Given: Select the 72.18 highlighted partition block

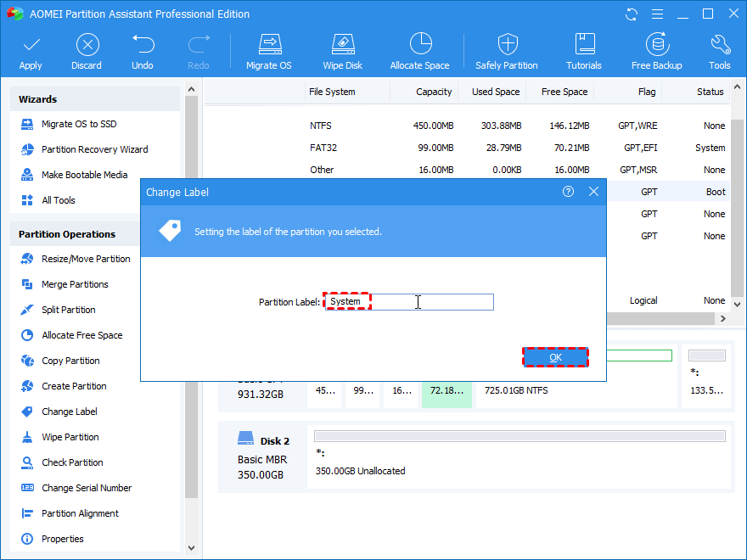Looking at the screenshot, I should click(447, 394).
